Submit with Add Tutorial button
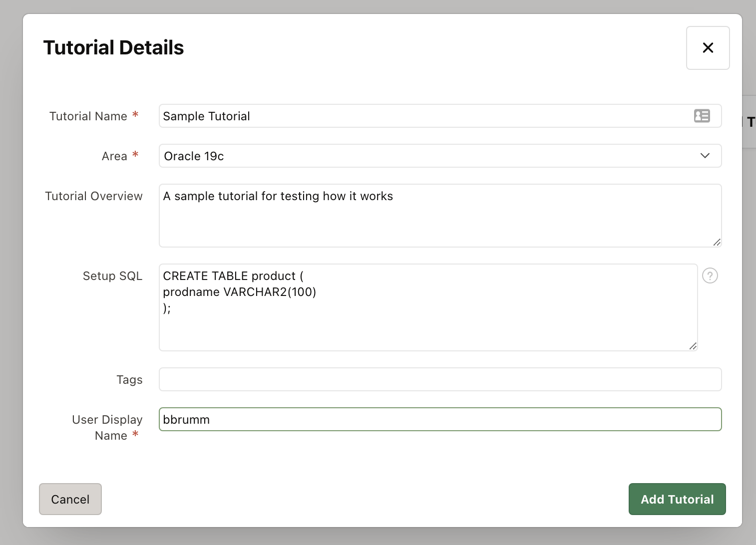Image resolution: width=756 pixels, height=545 pixels. pos(677,499)
